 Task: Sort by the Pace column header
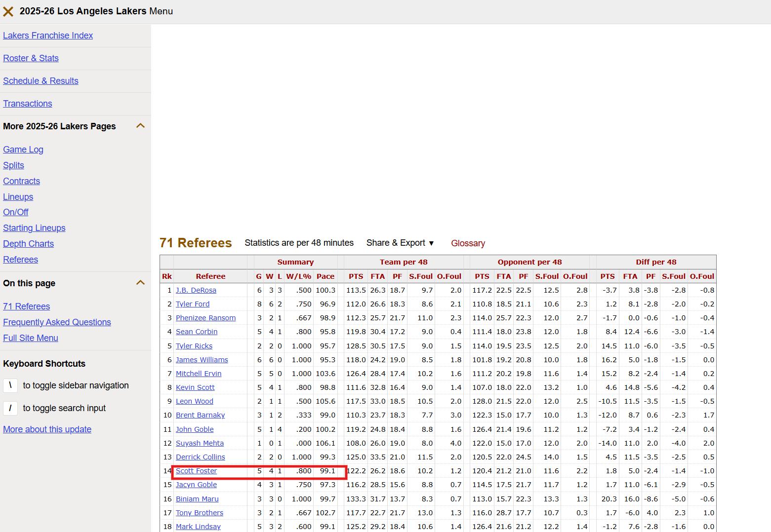pyautogui.click(x=325, y=276)
